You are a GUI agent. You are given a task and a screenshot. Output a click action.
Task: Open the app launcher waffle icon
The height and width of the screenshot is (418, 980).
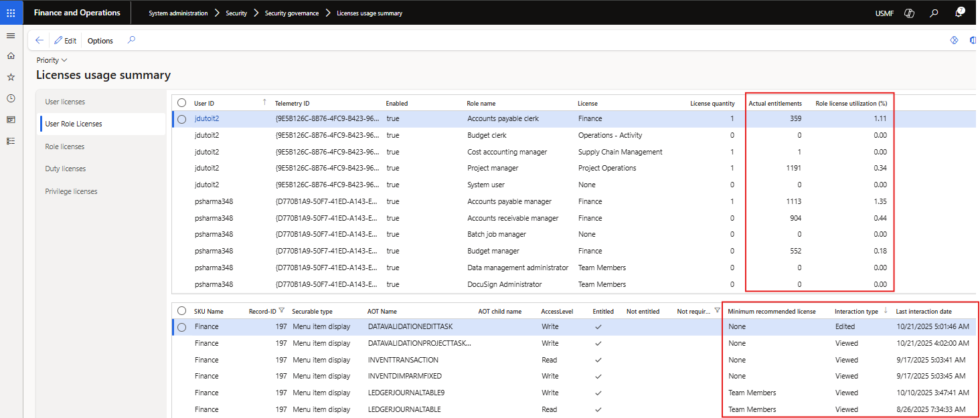pyautogui.click(x=11, y=13)
